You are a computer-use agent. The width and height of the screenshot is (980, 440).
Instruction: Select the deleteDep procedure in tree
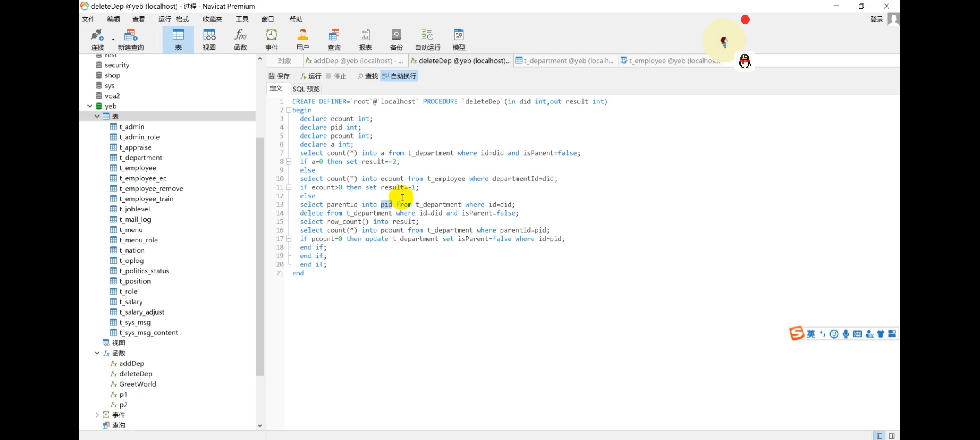coord(136,374)
